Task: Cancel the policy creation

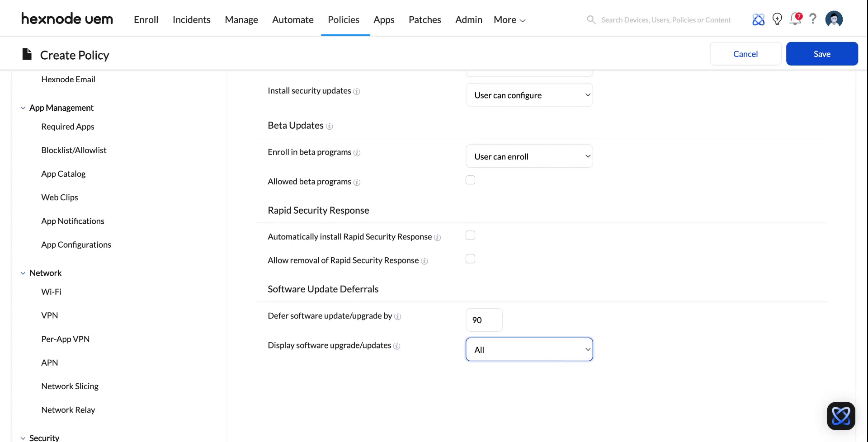Action: click(745, 53)
